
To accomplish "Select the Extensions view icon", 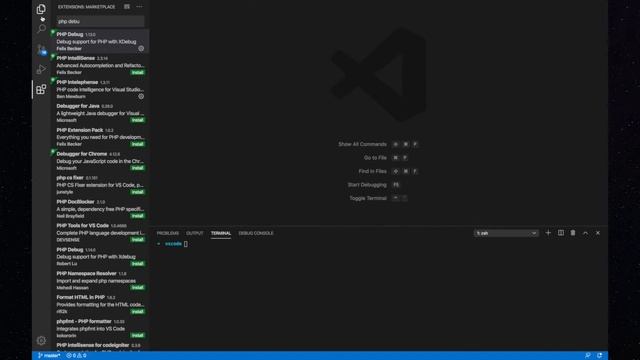I will [41, 89].
